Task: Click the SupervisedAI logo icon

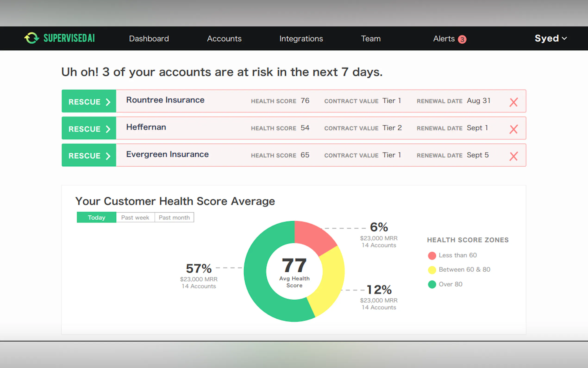Action: [x=32, y=38]
